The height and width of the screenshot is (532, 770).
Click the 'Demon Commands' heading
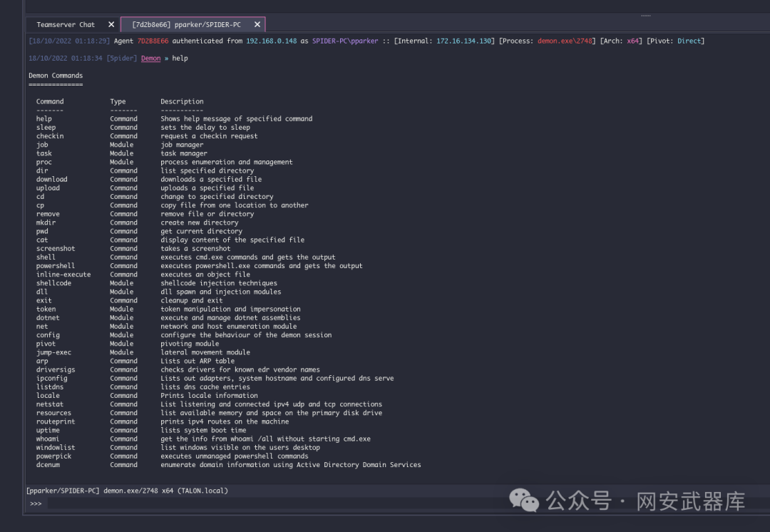(x=56, y=75)
